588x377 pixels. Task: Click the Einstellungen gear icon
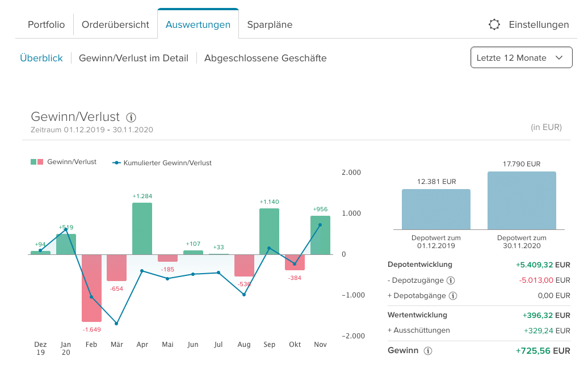coord(494,24)
